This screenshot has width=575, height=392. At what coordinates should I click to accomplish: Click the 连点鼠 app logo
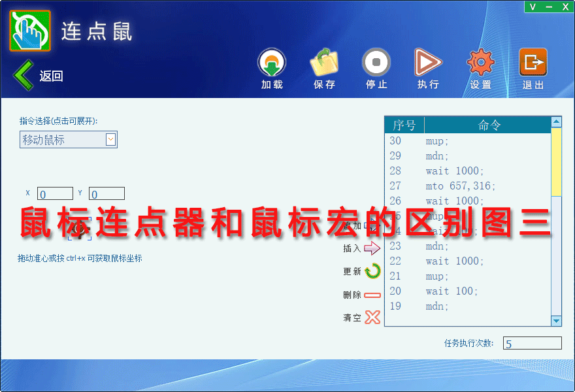pyautogui.click(x=30, y=31)
